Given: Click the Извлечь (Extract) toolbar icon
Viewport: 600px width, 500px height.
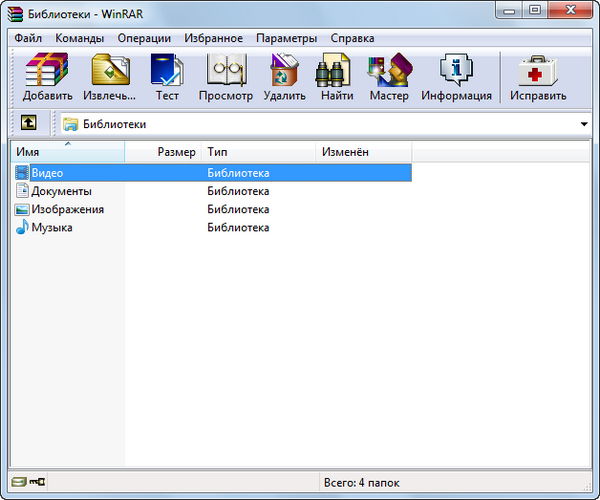Looking at the screenshot, I should 109,77.
